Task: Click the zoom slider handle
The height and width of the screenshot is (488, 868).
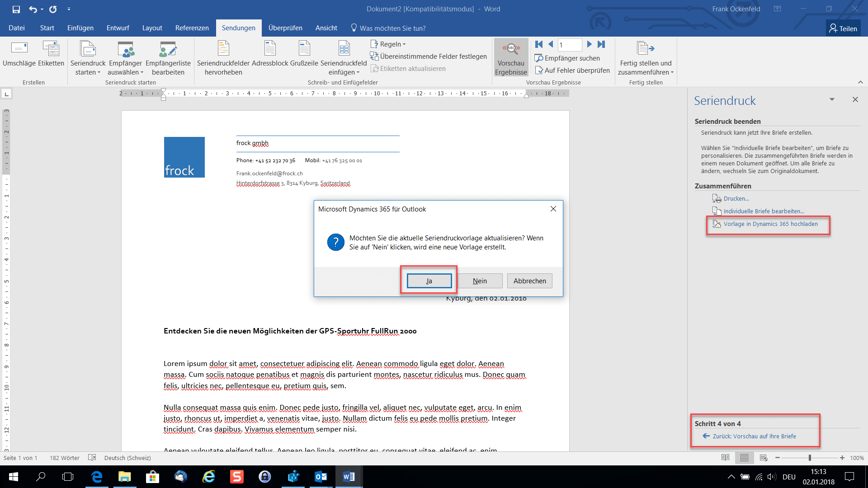Action: [x=810, y=458]
